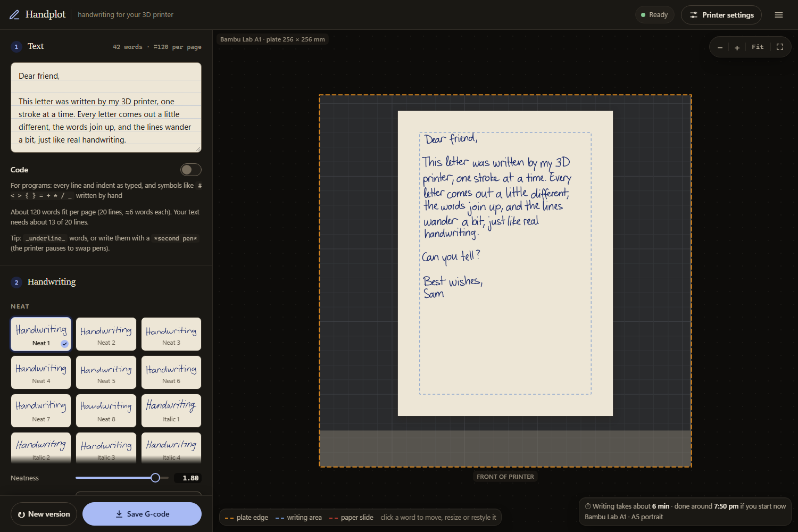798x532 pixels.
Task: Click the Neatness slider handle
Action: point(155,478)
